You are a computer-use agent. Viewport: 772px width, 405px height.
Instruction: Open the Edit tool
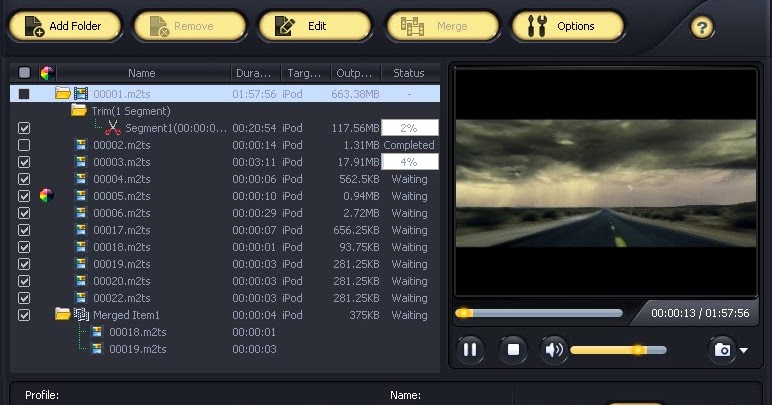(x=315, y=26)
